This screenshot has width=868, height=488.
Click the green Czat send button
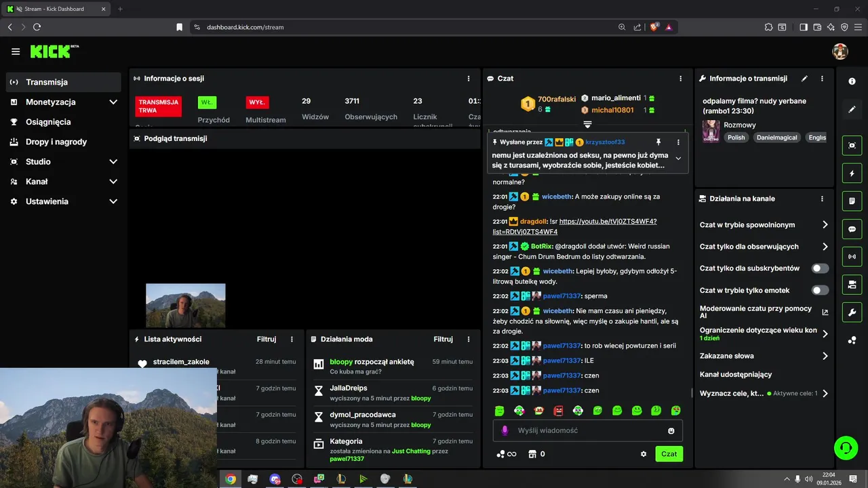(669, 454)
